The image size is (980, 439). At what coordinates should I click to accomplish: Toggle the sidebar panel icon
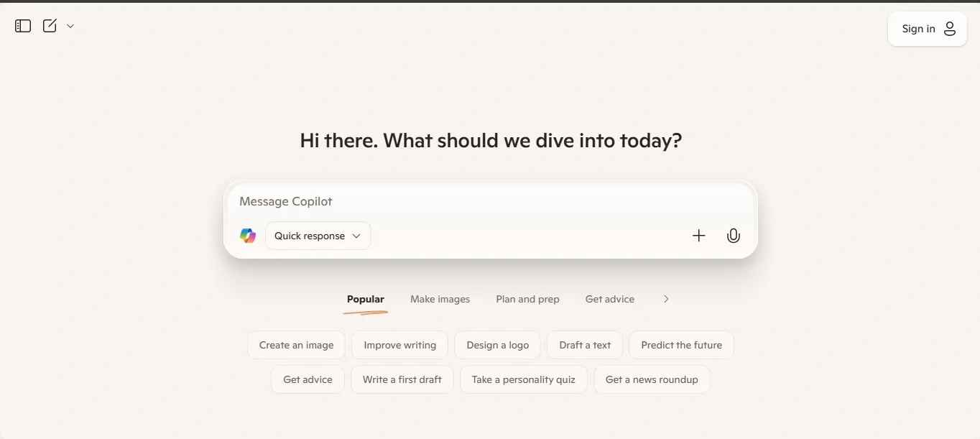coord(23,26)
